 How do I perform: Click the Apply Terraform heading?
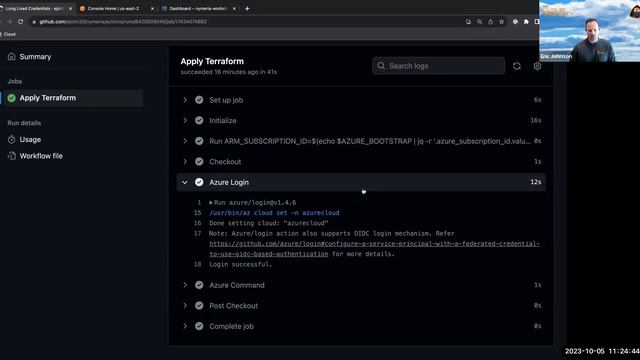coord(212,61)
